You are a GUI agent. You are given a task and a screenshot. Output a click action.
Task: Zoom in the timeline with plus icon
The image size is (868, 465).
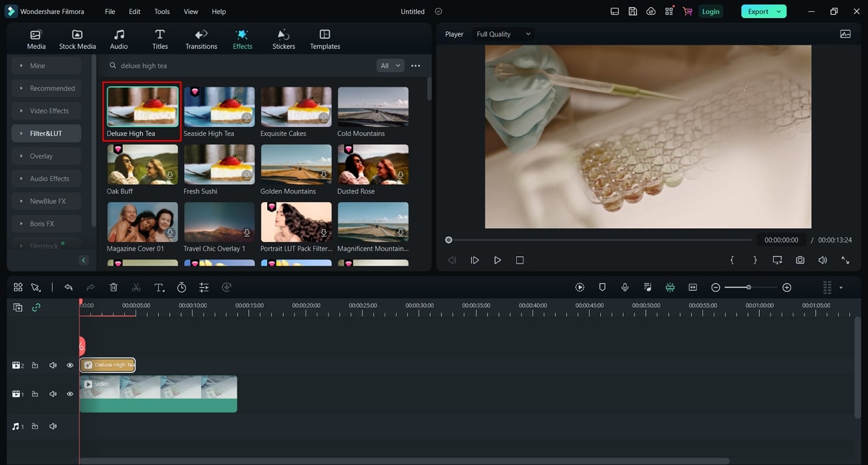click(x=787, y=288)
